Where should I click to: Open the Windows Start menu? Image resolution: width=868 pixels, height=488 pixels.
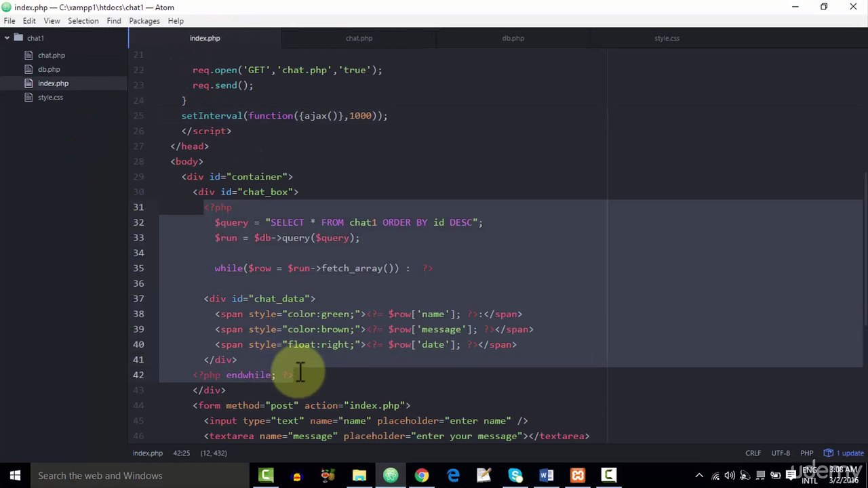click(x=15, y=475)
